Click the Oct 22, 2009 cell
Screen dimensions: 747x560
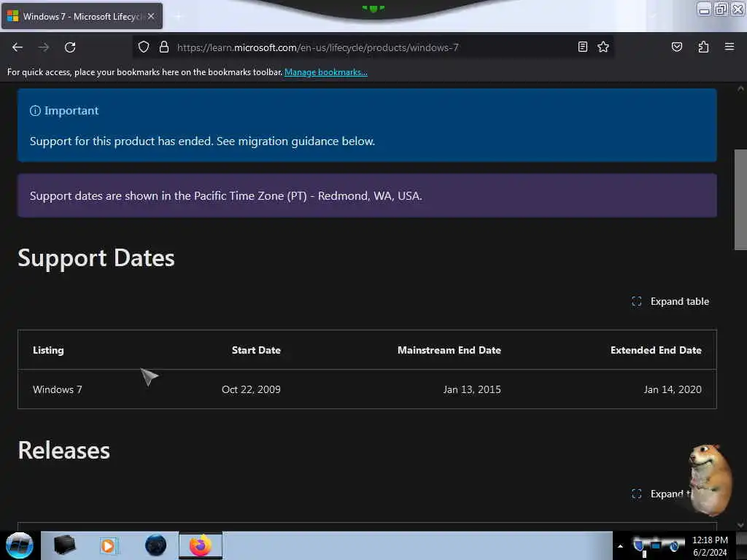tap(251, 389)
